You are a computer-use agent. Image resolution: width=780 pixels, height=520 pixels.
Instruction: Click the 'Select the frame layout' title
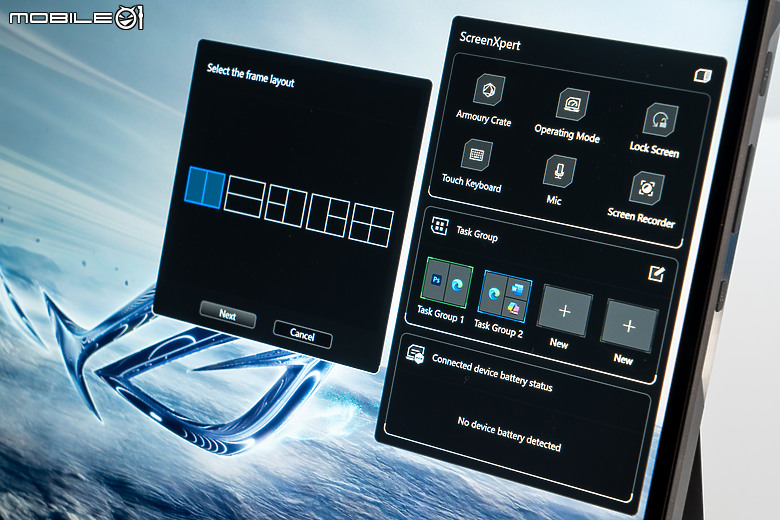pyautogui.click(x=251, y=75)
